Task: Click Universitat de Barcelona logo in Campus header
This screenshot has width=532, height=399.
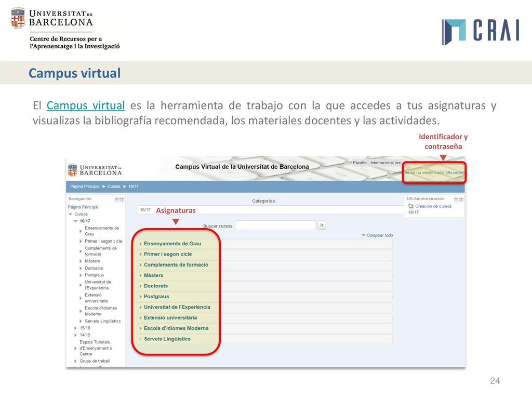Action: [x=95, y=170]
